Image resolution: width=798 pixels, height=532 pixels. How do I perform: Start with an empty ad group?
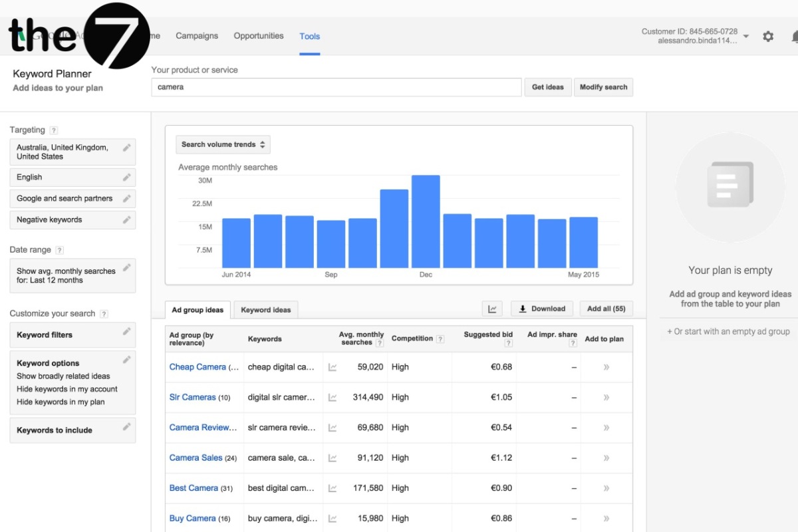tap(730, 331)
